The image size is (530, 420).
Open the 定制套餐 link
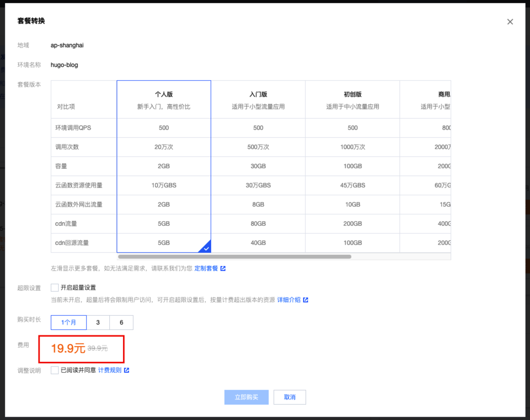(x=206, y=269)
